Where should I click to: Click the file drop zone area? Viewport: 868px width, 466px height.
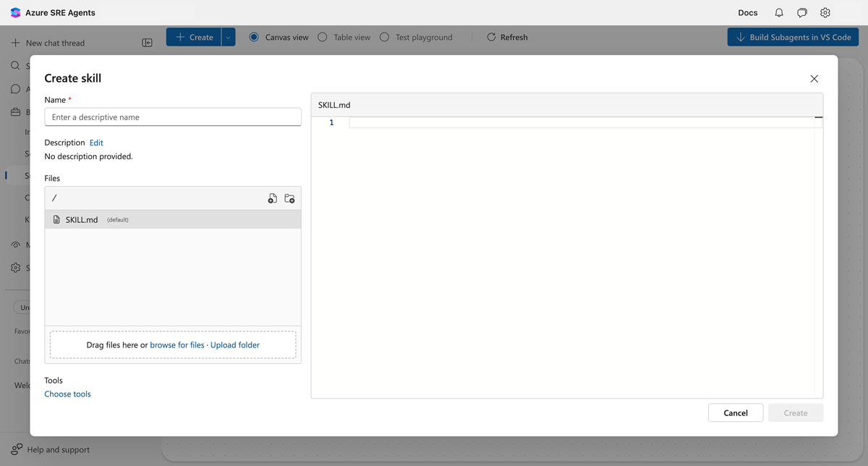[x=173, y=344]
